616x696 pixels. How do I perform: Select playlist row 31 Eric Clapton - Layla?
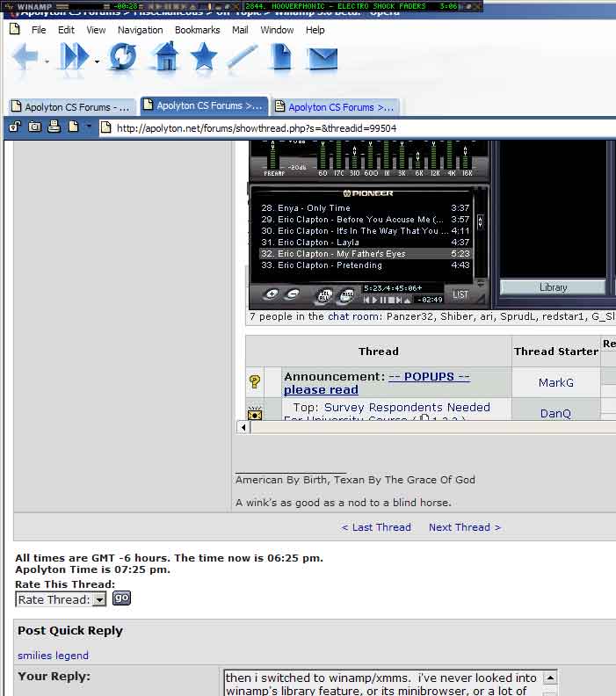click(365, 243)
